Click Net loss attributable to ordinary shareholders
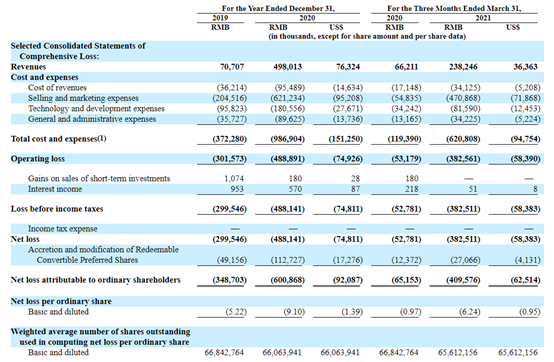The image size is (554, 362). (95, 280)
